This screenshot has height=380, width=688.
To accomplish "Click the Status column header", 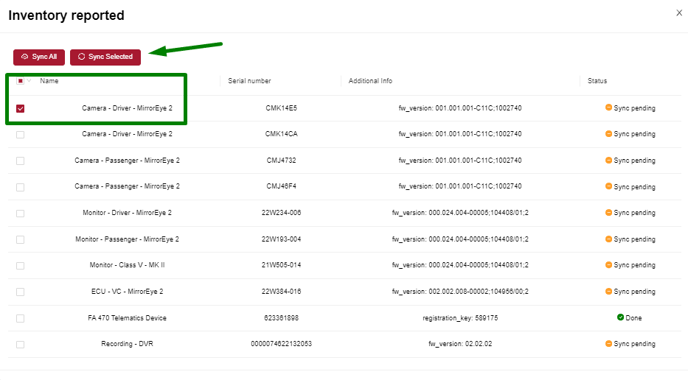I will click(x=597, y=81).
